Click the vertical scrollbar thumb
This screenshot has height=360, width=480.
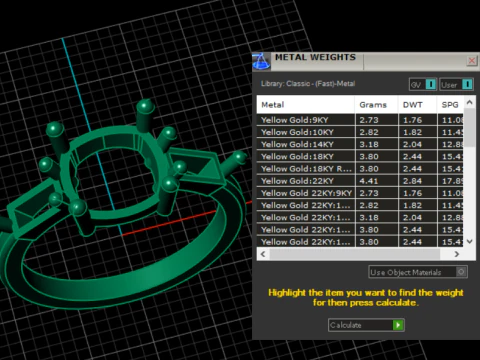[x=470, y=127]
